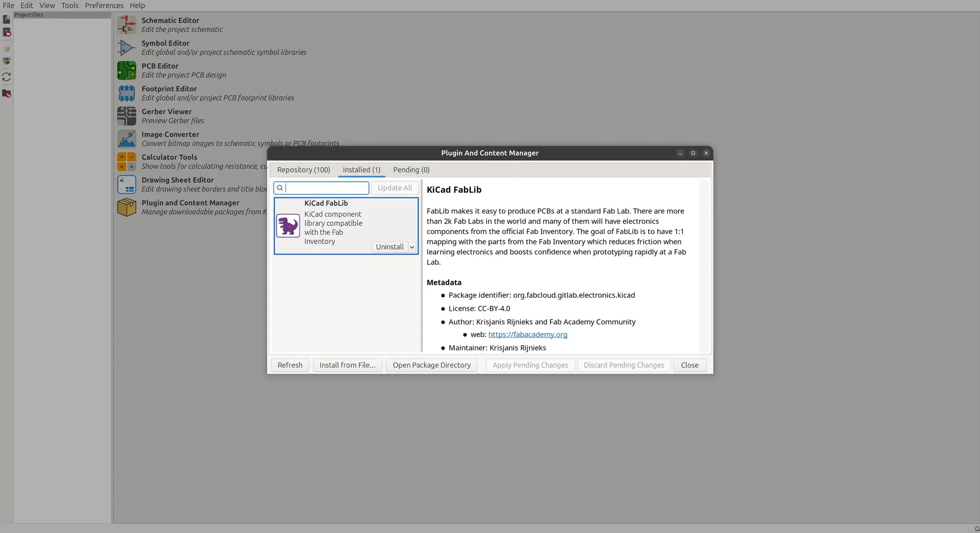Click the 'KiCad FabLib' heading in details pane
This screenshot has height=533, width=980.
click(x=454, y=190)
